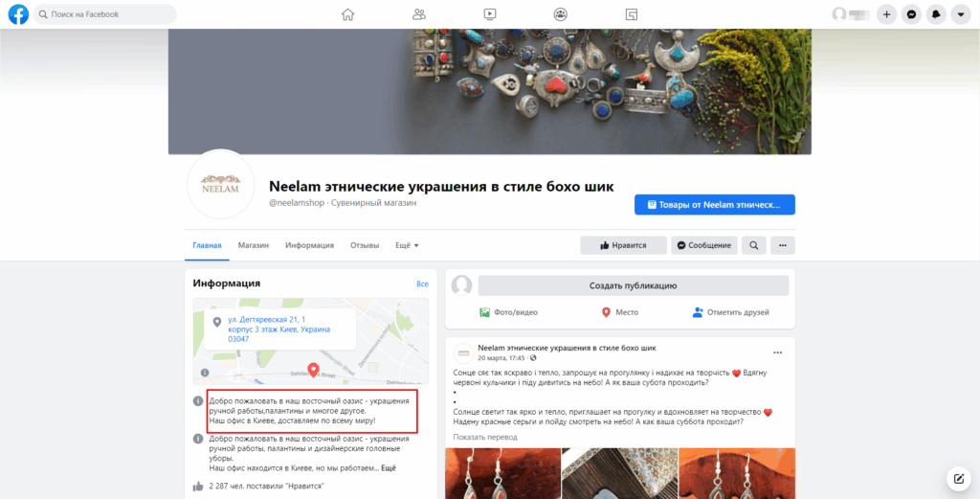Image resolution: width=980 pixels, height=499 pixels.
Task: Click the info icon beside second description
Action: pyautogui.click(x=197, y=440)
